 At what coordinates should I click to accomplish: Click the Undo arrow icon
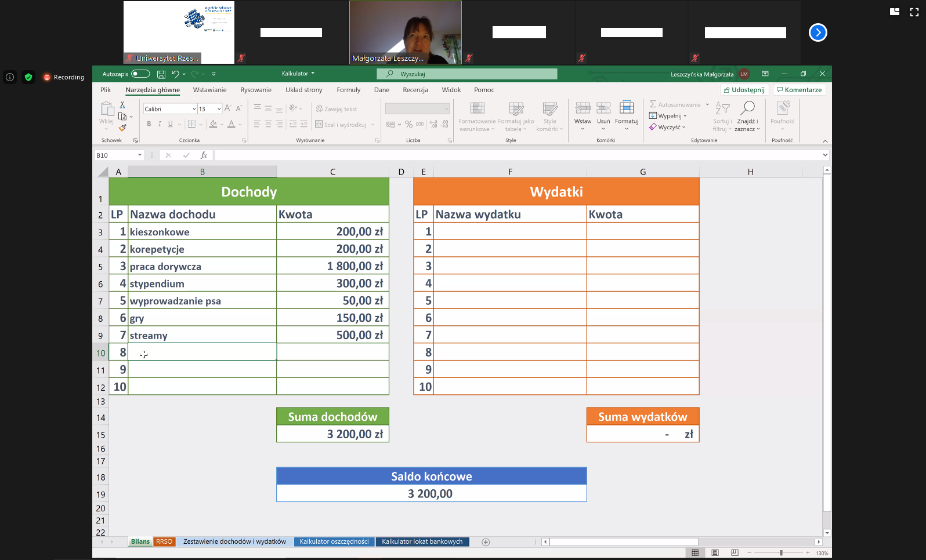[175, 74]
